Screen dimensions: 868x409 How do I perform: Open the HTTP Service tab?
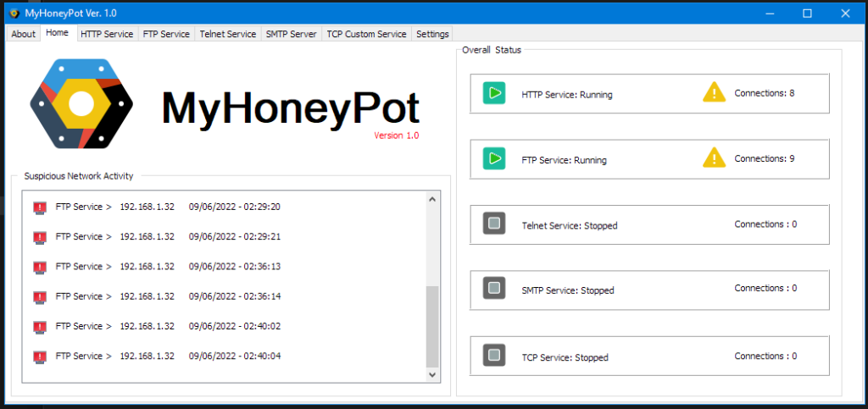[107, 34]
